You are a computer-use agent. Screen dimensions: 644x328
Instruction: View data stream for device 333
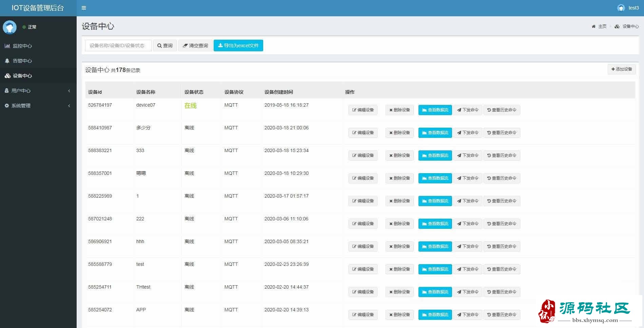(435, 156)
